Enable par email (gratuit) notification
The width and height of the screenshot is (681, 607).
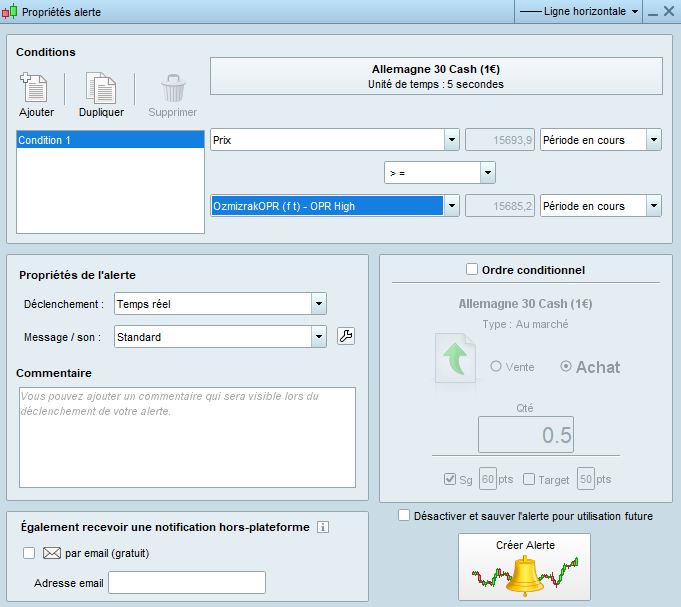click(29, 553)
